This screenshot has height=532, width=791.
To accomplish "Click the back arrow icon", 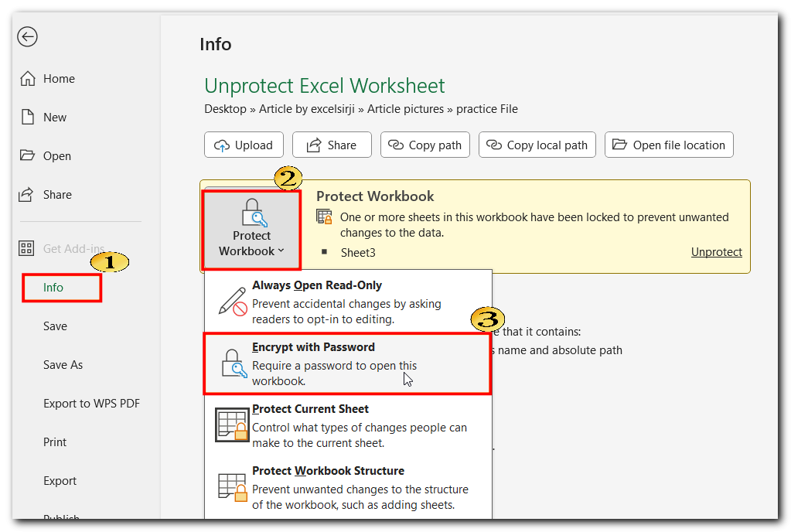I will pos(27,36).
